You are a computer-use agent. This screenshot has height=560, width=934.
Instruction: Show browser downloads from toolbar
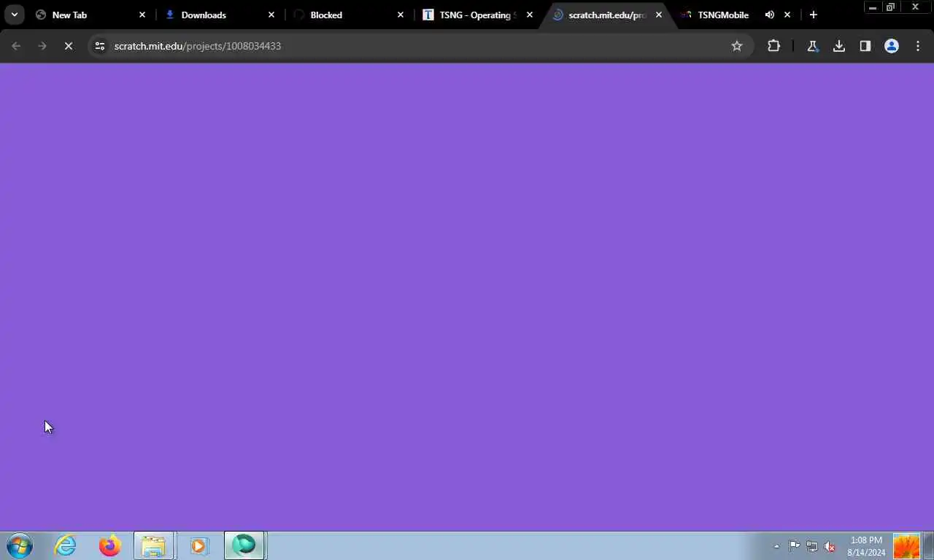click(x=839, y=46)
